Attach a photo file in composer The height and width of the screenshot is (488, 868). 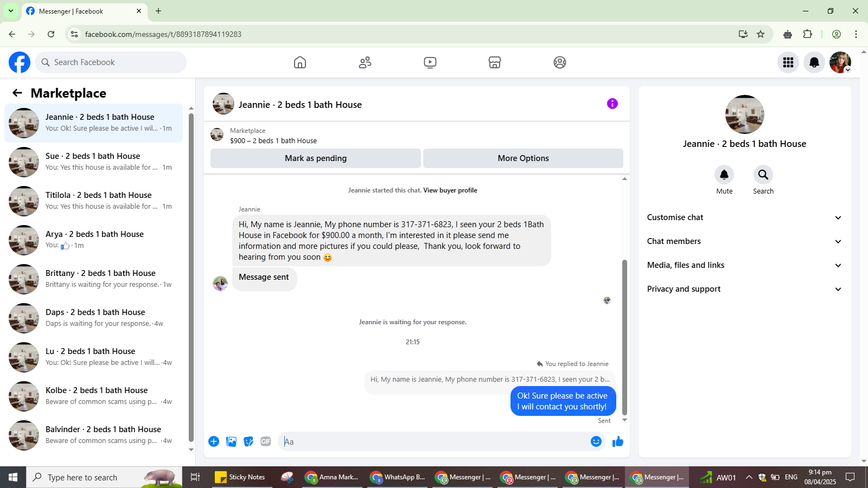232,441
